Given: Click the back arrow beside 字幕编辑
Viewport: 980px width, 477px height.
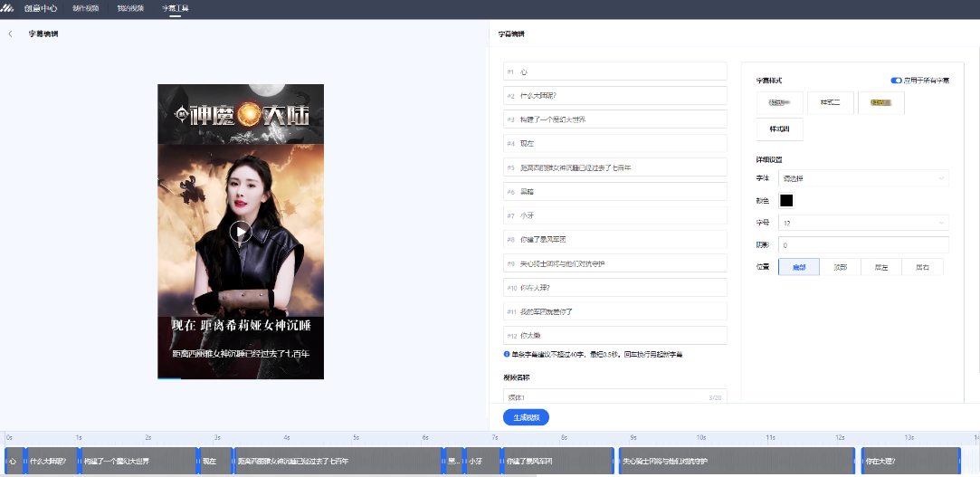Looking at the screenshot, I should click(10, 34).
